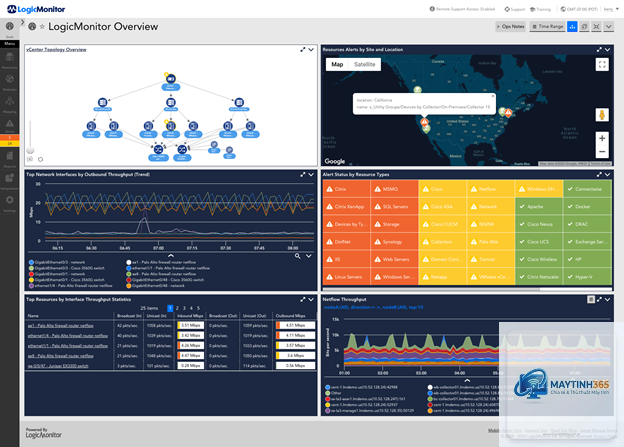
Task: Open the Dash section in left sidebar
Action: pyautogui.click(x=10, y=29)
